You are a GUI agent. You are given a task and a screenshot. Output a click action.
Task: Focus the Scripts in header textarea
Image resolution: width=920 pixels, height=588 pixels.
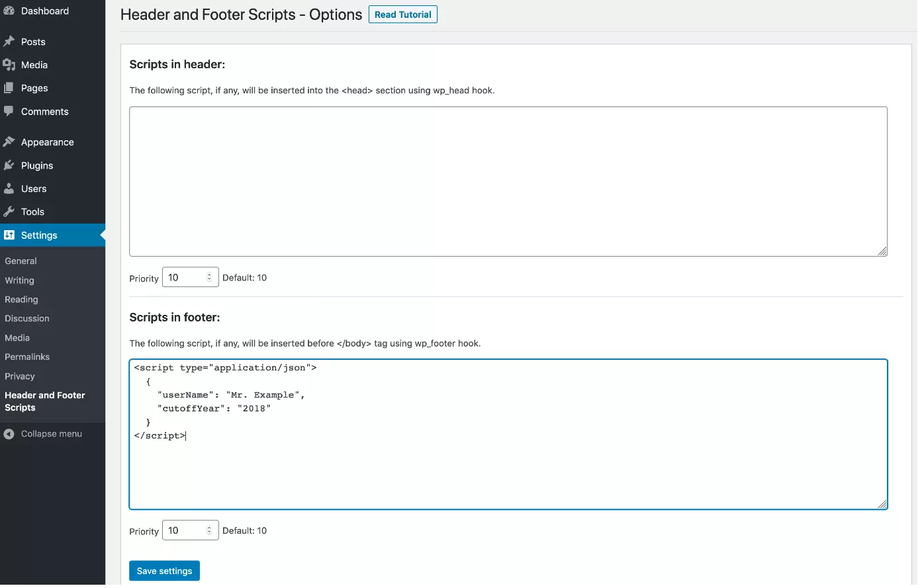508,181
